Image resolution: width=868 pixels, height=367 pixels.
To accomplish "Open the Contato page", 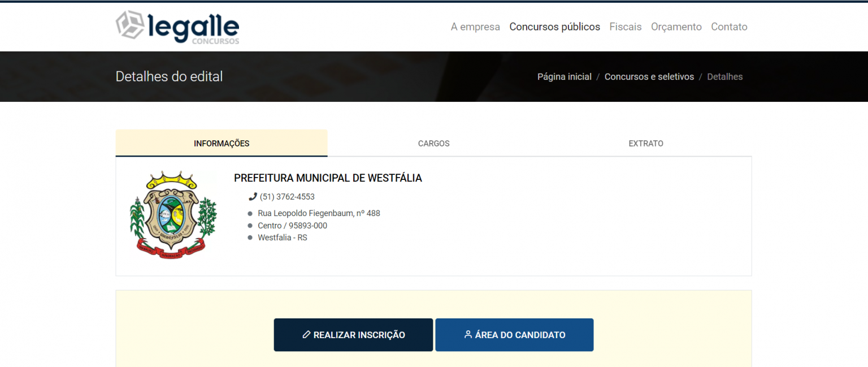I will pos(729,27).
